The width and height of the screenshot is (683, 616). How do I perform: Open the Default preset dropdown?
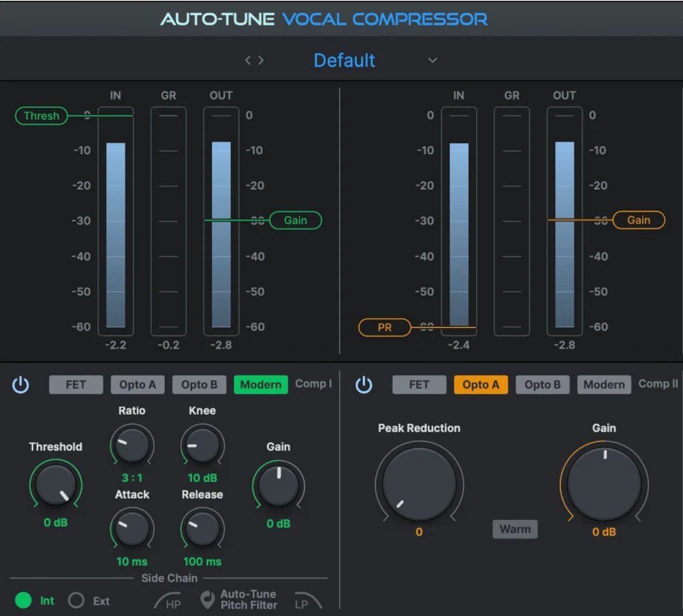tap(345, 60)
